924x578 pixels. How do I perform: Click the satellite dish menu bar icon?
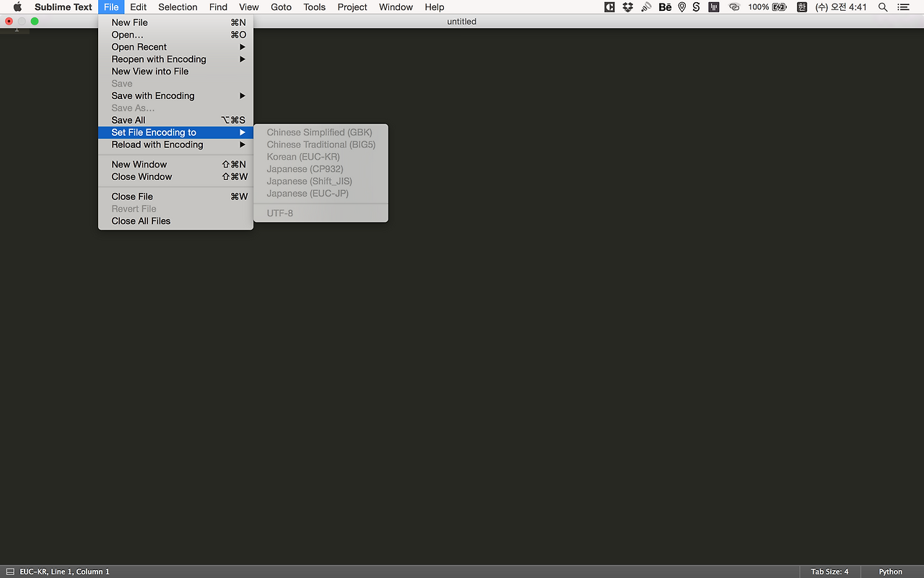(x=646, y=7)
